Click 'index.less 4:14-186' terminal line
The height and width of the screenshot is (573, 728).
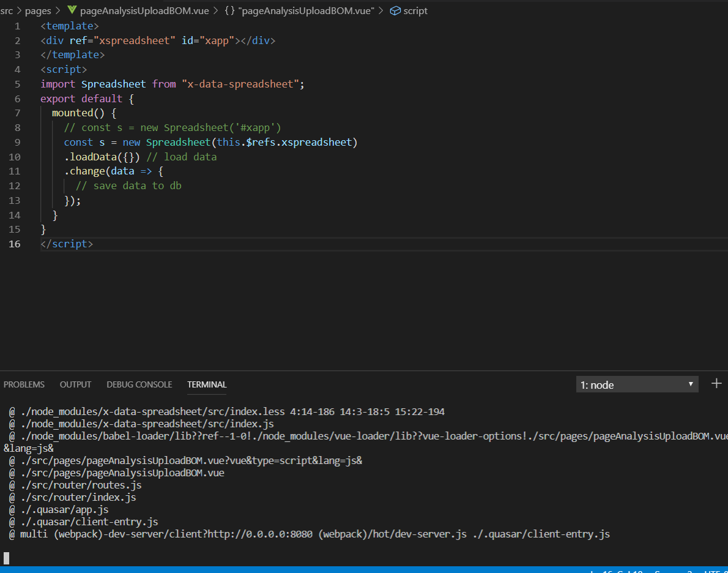(226, 412)
